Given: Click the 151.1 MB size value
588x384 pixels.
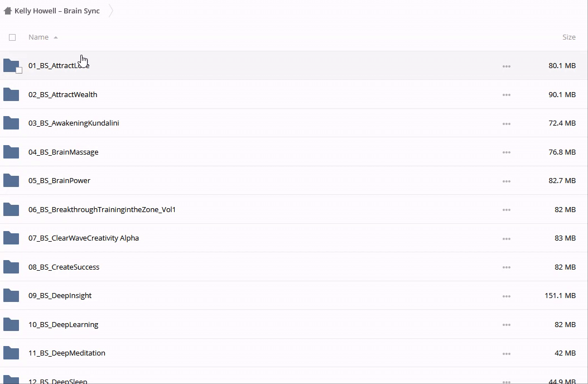Looking at the screenshot, I should (x=560, y=295).
